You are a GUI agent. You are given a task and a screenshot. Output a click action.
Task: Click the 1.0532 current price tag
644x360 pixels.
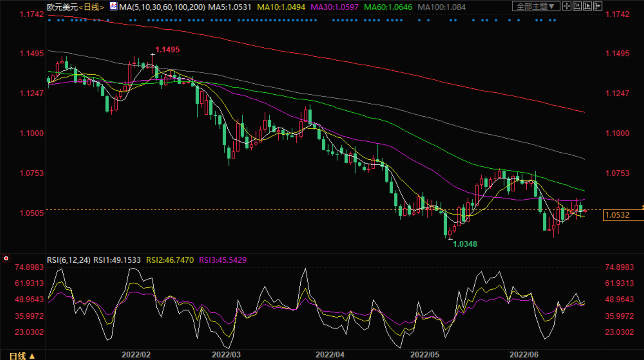pyautogui.click(x=617, y=215)
